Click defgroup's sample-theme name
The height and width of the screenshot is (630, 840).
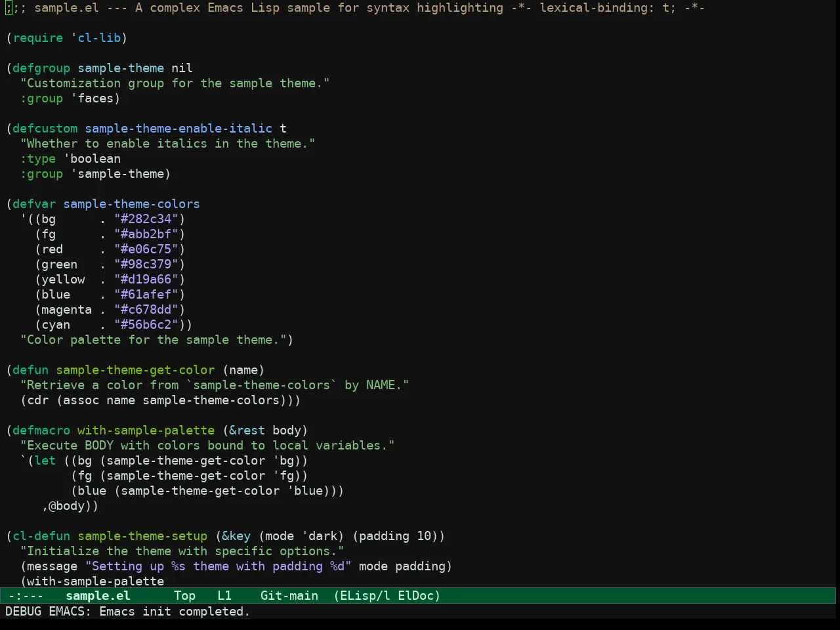[121, 68]
